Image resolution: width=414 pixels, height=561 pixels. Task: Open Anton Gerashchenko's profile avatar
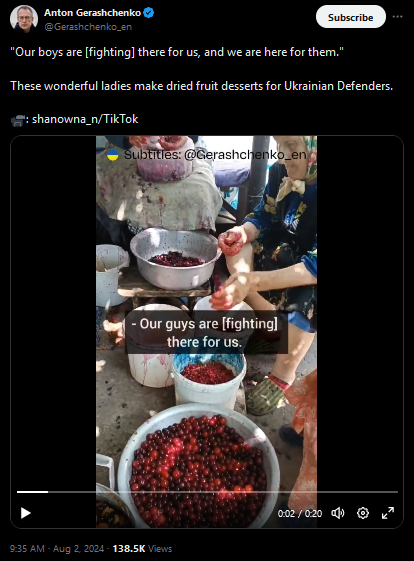click(24, 19)
